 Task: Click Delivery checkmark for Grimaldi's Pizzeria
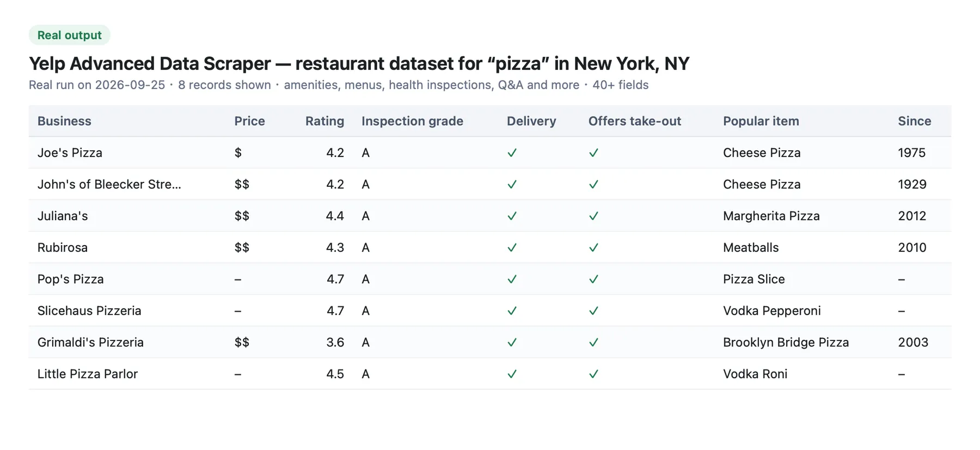[x=512, y=342]
